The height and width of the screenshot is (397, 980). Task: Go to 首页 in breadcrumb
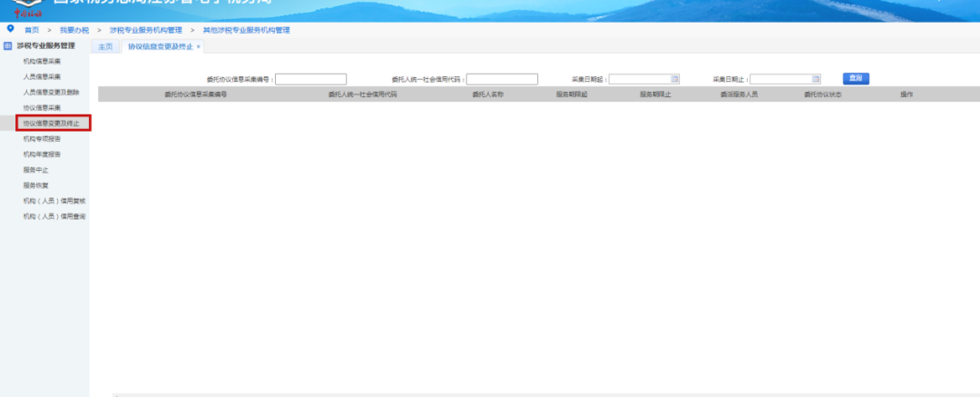[x=31, y=30]
